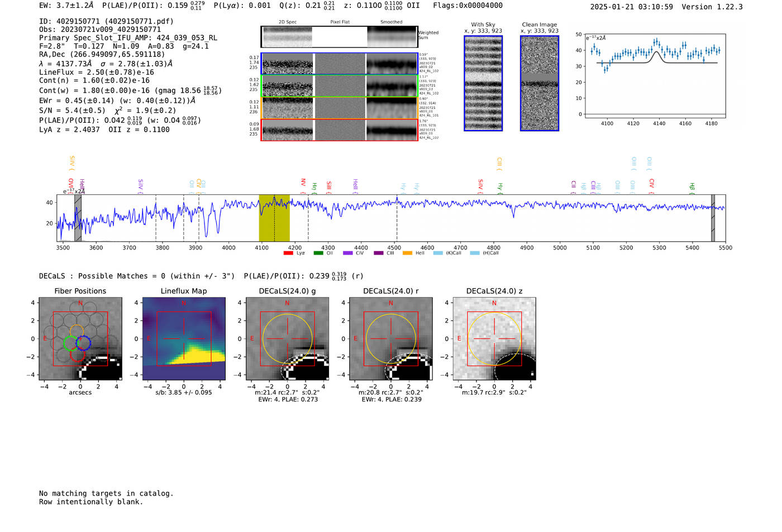Click the 'Pixel Flat' column header
This screenshot has height=532, width=782.
coord(340,22)
